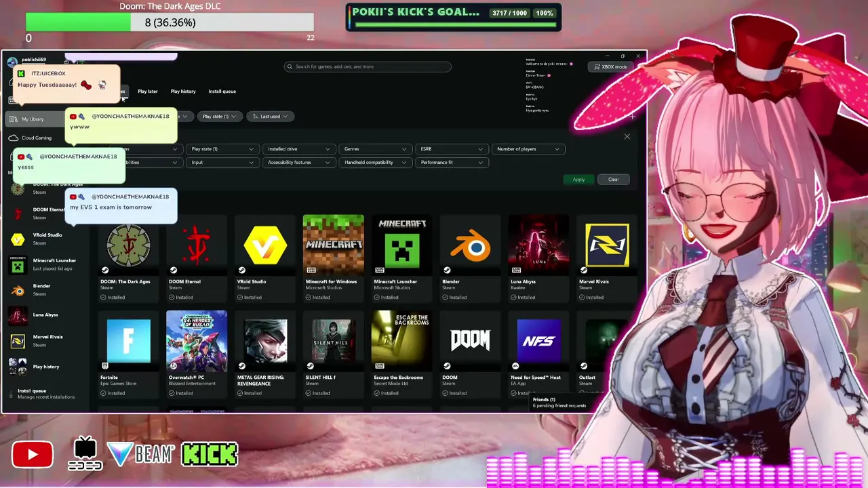Screen dimensions: 868x488
Task: Click the Beam logo on stream overlay
Action: [142, 454]
